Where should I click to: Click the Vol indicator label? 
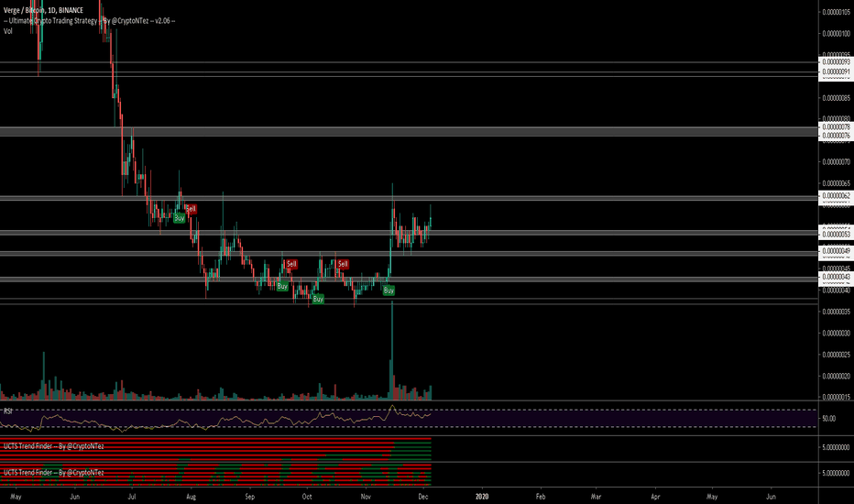click(x=7, y=31)
